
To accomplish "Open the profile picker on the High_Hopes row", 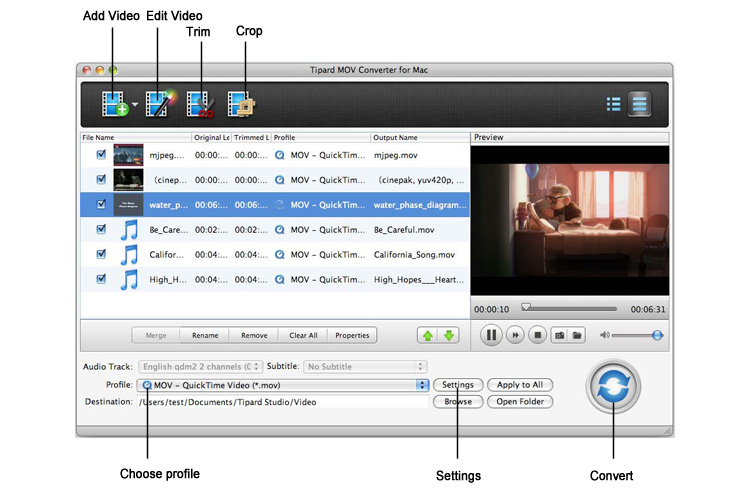I will (x=280, y=279).
